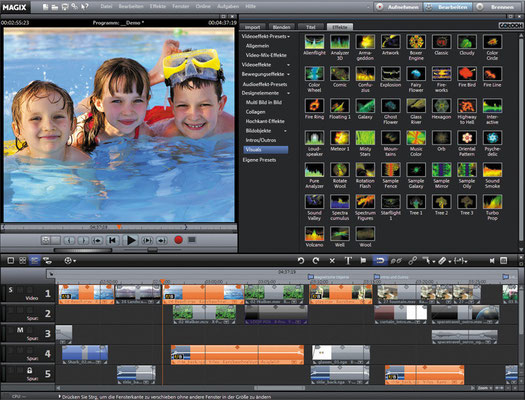
Task: Click jump to range start transport button
Action: pyautogui.click(x=97, y=240)
